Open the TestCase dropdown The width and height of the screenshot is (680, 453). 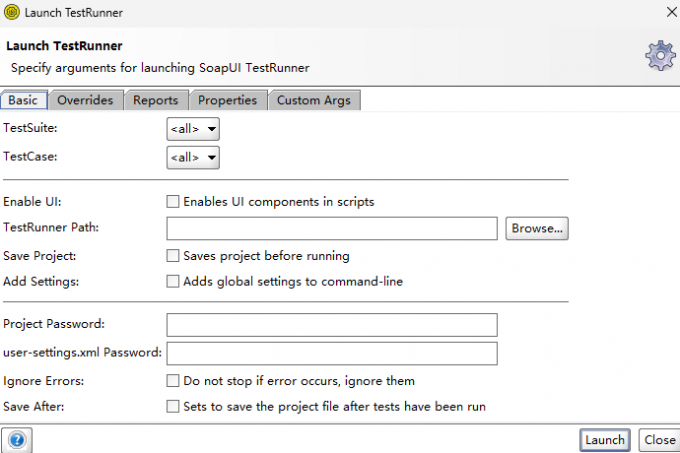[193, 157]
